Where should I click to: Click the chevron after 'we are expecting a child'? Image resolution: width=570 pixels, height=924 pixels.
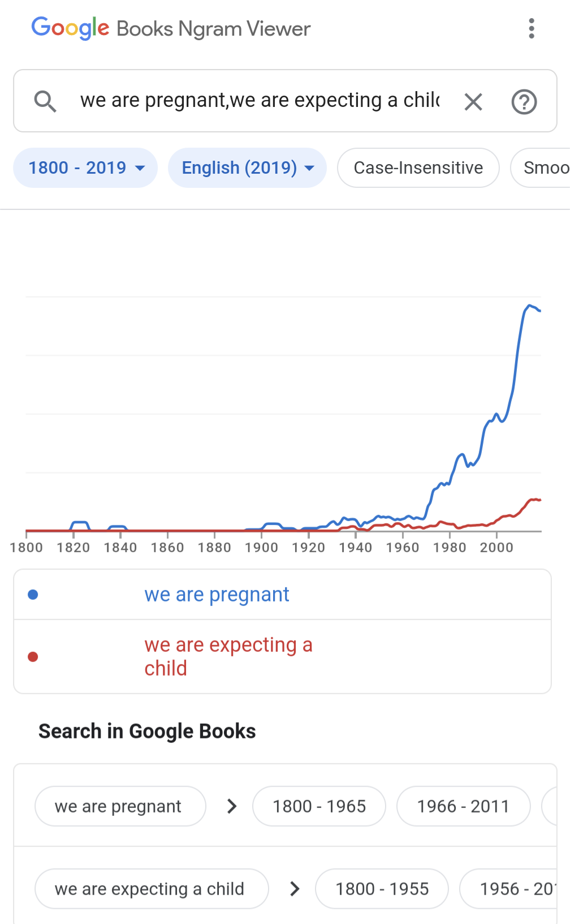coord(294,889)
